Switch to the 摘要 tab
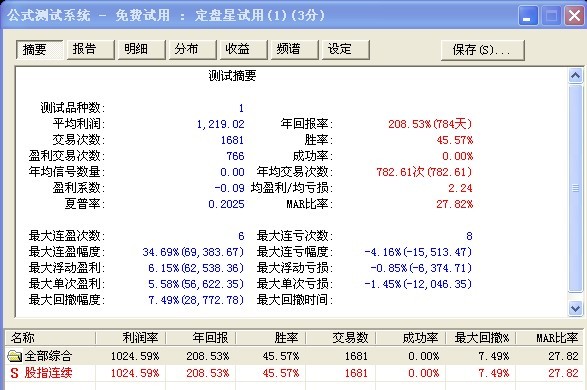Image resolution: width=587 pixels, height=390 pixels. pos(39,50)
